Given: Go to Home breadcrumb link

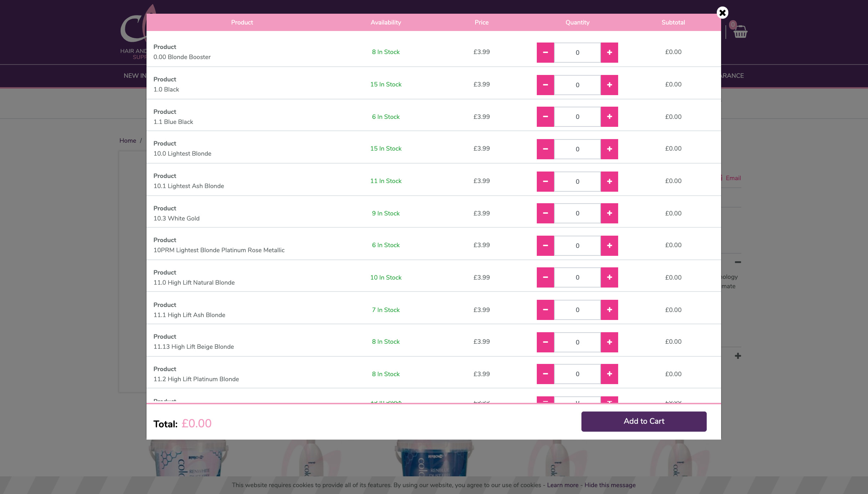Looking at the screenshot, I should 127,141.
